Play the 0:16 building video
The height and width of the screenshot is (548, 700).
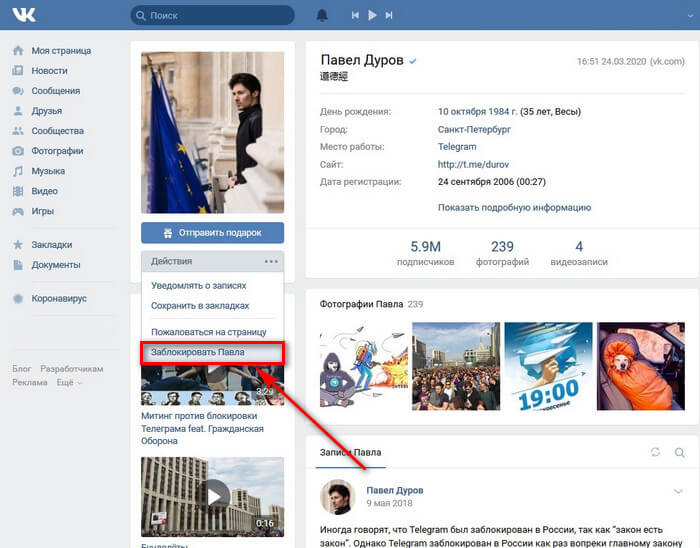pyautogui.click(x=212, y=497)
